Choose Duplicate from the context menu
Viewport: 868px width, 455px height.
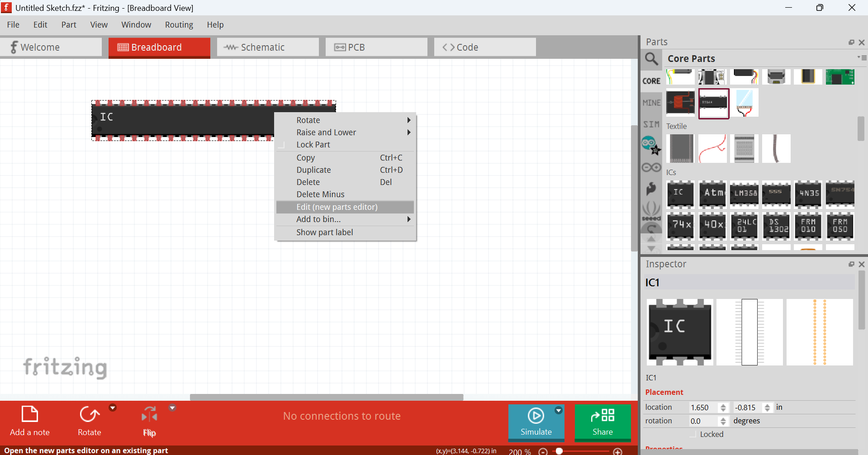[x=345, y=170]
